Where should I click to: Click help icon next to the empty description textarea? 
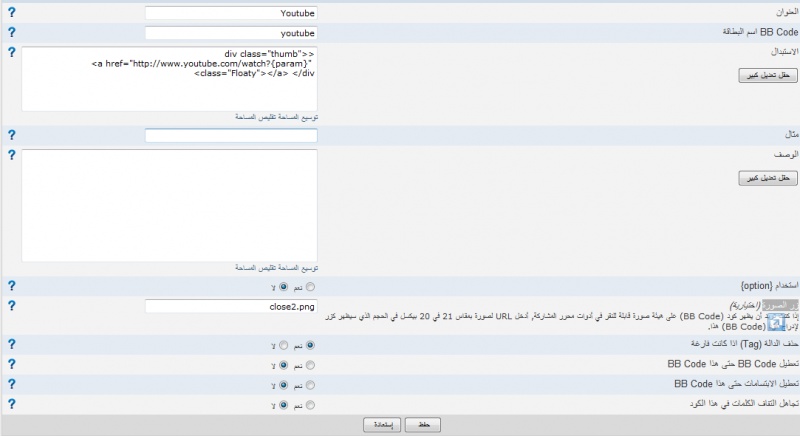(x=12, y=156)
